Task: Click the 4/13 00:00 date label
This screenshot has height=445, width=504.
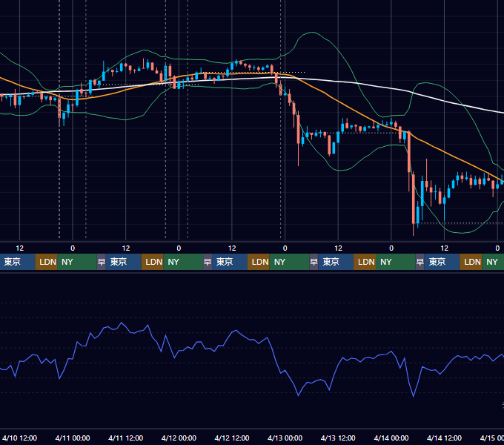Action: (285, 438)
